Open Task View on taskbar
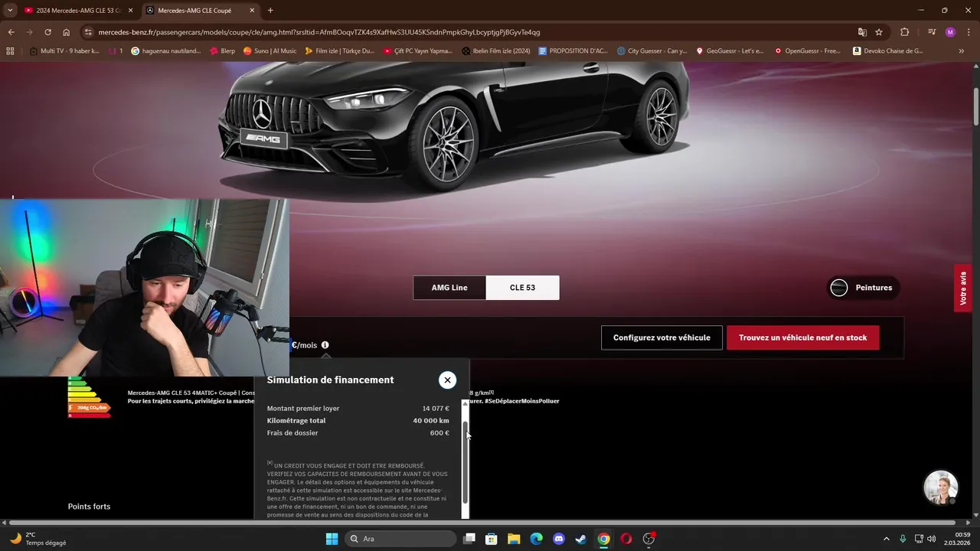The height and width of the screenshot is (551, 980). [x=469, y=539]
